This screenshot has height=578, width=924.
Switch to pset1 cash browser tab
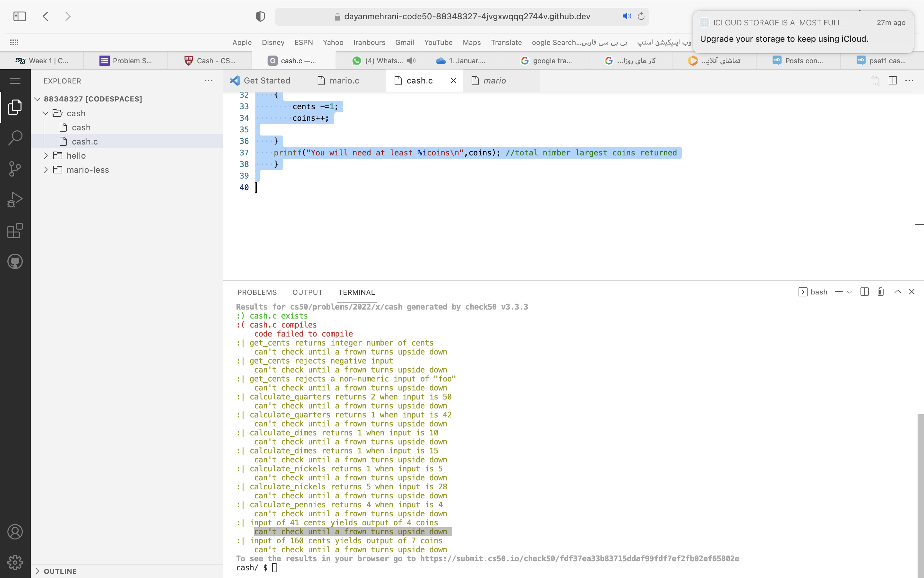(882, 61)
